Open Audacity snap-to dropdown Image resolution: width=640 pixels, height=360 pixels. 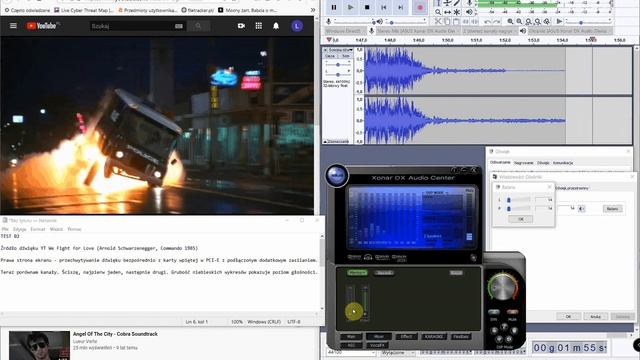pyautogui.click(x=397, y=352)
